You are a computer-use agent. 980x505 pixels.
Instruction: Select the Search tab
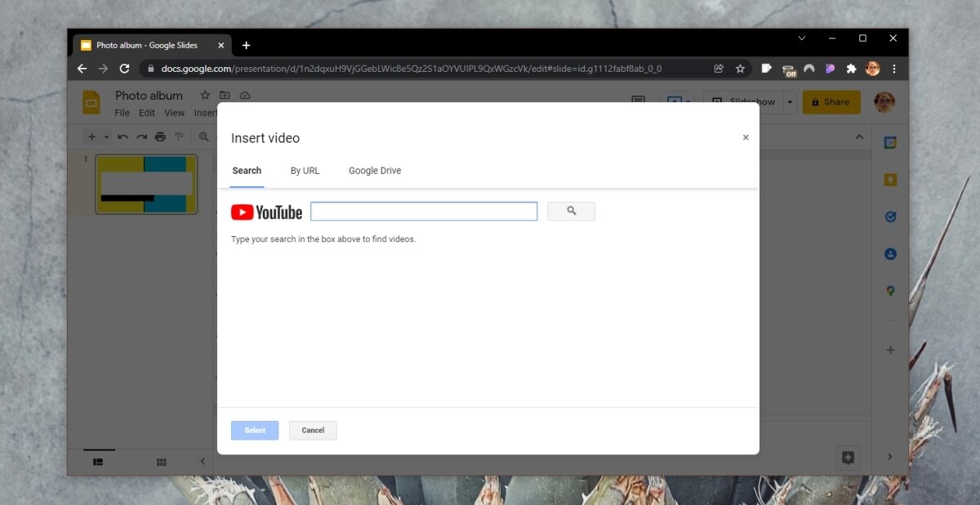[x=247, y=171]
